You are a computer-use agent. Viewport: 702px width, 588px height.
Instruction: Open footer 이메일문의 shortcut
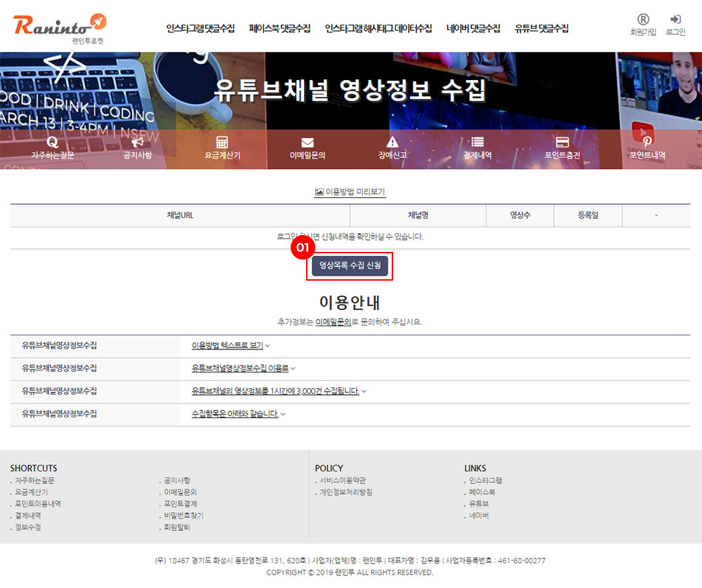[x=180, y=493]
